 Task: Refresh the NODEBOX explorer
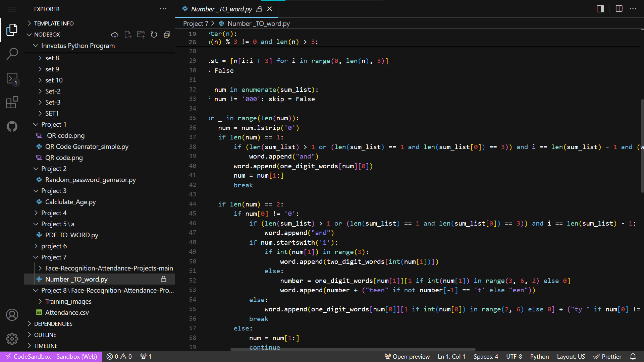[x=154, y=35]
